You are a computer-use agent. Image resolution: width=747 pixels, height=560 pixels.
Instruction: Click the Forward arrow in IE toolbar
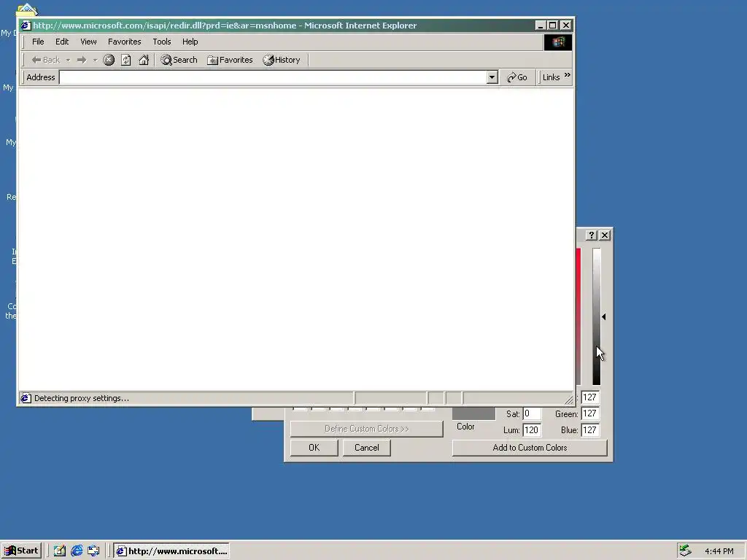click(x=82, y=60)
